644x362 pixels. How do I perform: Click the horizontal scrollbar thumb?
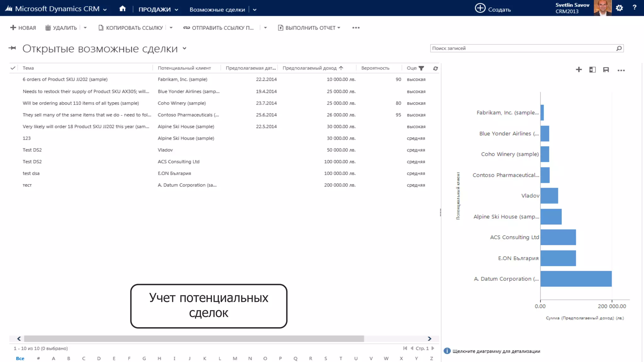tap(194, 338)
